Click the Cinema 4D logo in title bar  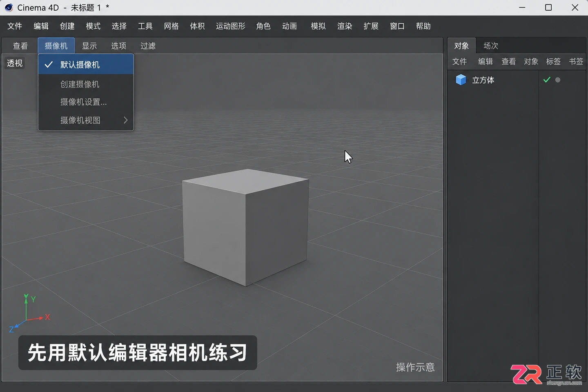click(9, 8)
